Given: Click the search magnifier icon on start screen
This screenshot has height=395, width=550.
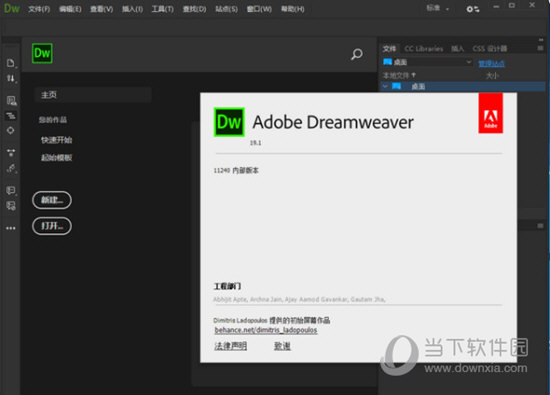Looking at the screenshot, I should (x=357, y=54).
